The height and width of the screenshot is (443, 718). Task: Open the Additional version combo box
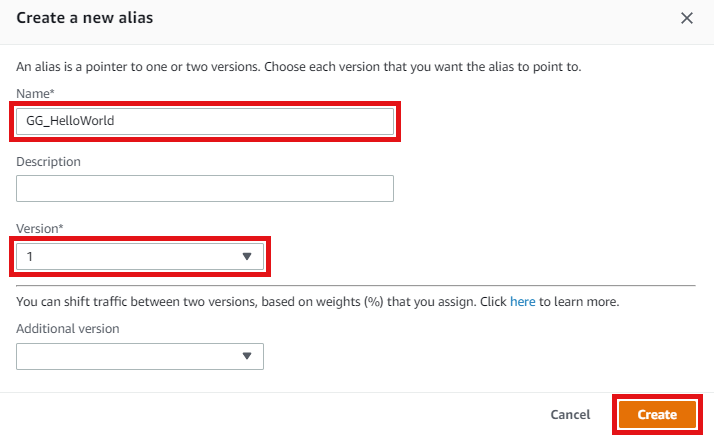tap(140, 356)
